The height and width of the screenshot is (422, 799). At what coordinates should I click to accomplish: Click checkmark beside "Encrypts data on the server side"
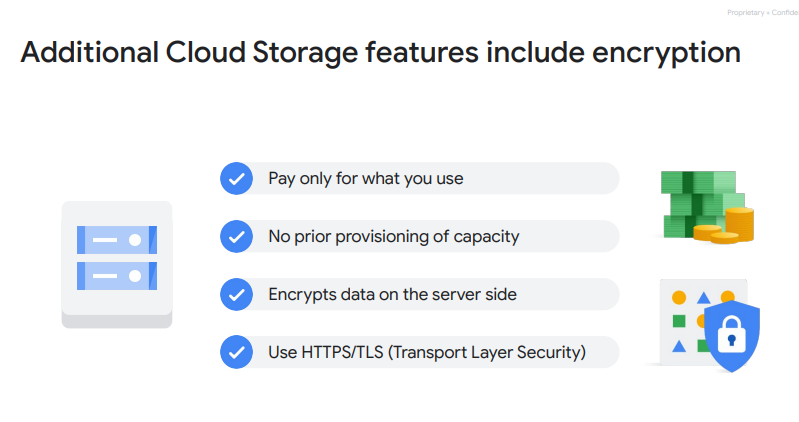[235, 295]
